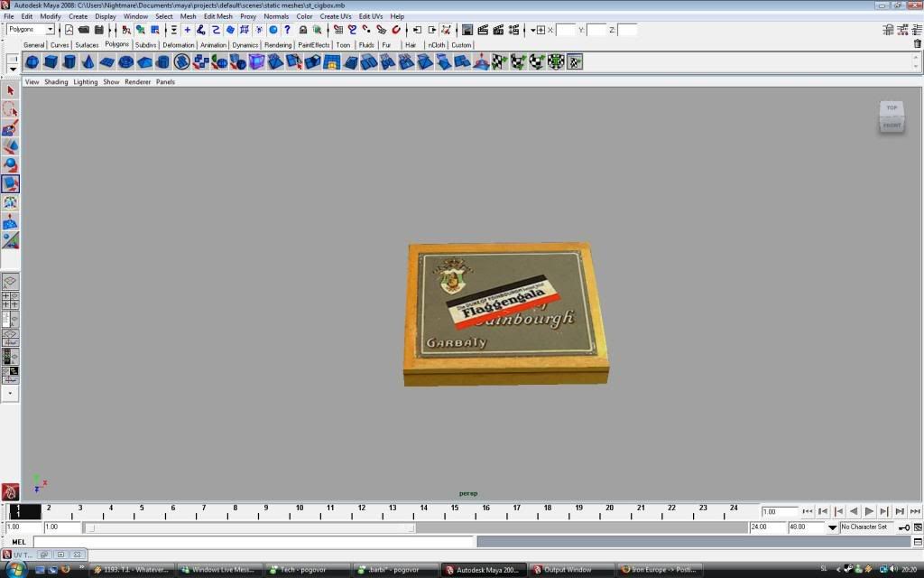Go to end of playback range
This screenshot has height=578, width=924.
point(915,511)
